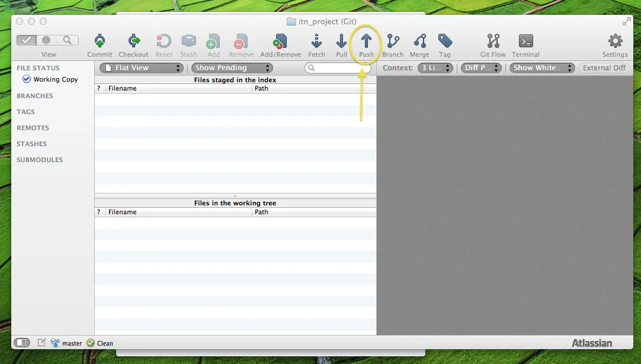641x364 pixels.
Task: Click the file search input field
Action: click(339, 69)
